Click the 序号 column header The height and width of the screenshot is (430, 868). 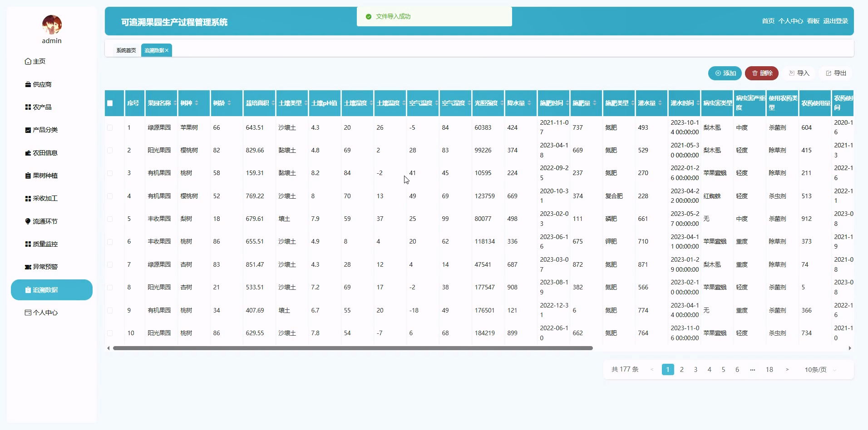[135, 103]
